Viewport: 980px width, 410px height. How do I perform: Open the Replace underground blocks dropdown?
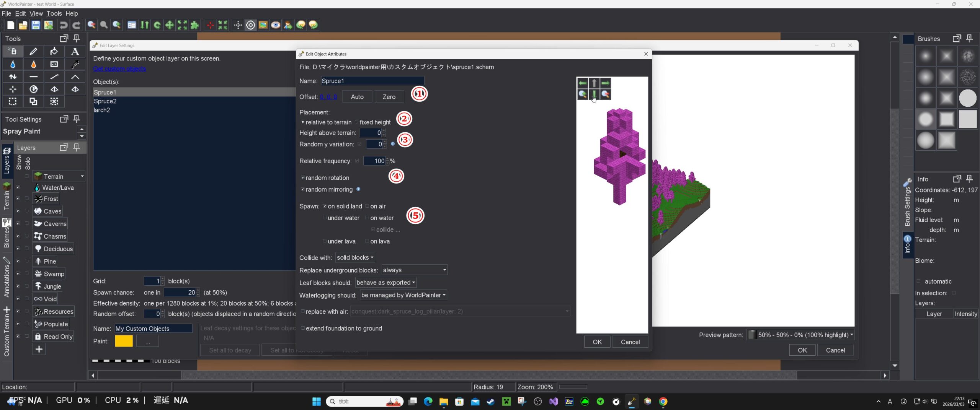point(414,270)
